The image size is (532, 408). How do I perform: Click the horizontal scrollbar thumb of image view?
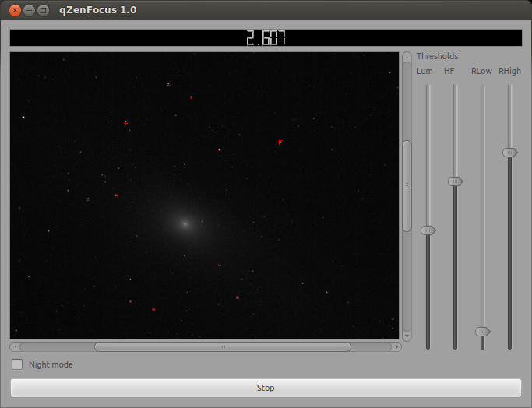pos(223,347)
